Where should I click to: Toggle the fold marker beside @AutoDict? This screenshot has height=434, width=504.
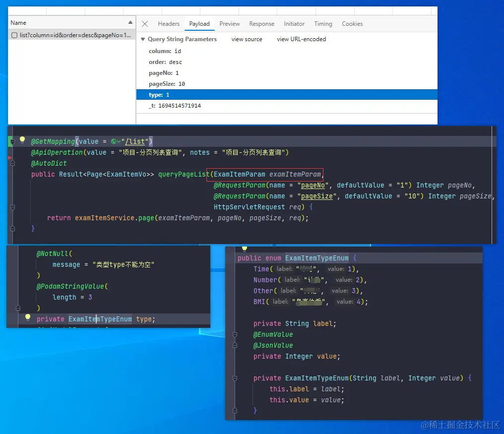(x=12, y=163)
